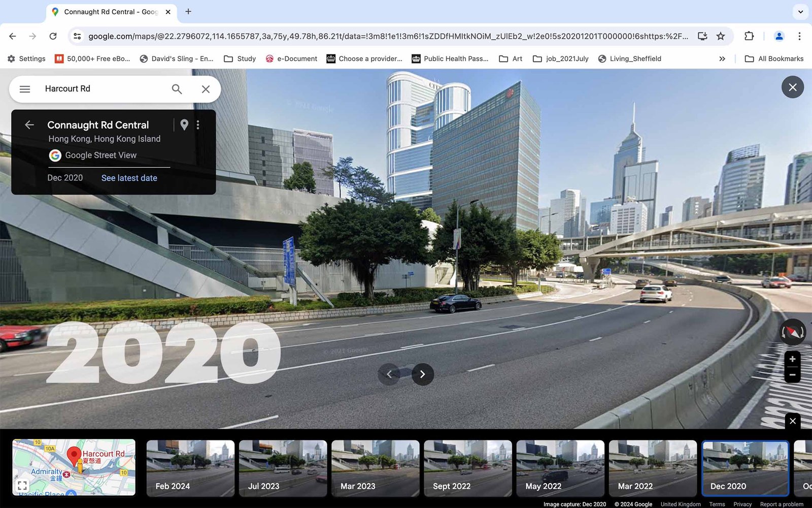Select the Feb 2024 imagery thumbnail
Screen dimensions: 812x508
coord(190,468)
